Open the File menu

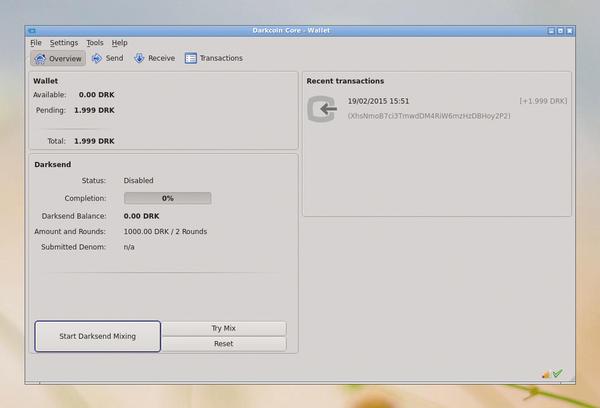(x=36, y=43)
